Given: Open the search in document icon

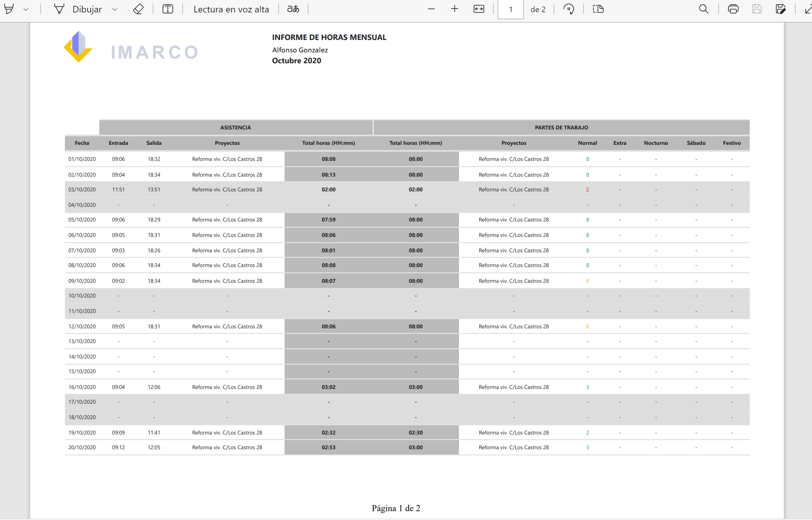Looking at the screenshot, I should (703, 9).
